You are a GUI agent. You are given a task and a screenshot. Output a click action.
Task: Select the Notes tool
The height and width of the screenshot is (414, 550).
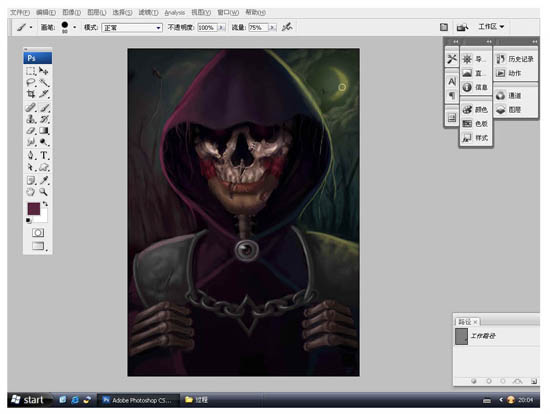tap(31, 180)
